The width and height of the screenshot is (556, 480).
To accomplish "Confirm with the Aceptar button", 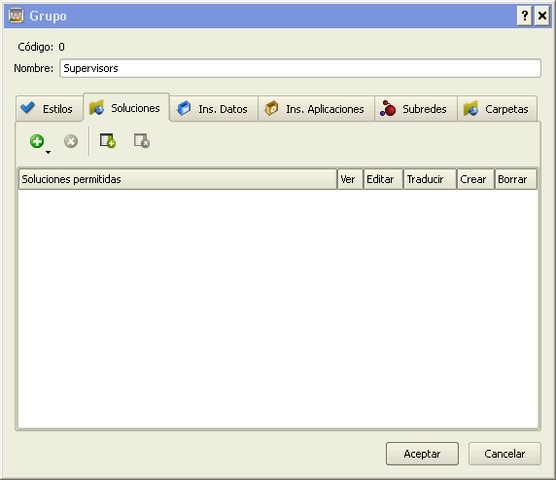I will (x=422, y=453).
